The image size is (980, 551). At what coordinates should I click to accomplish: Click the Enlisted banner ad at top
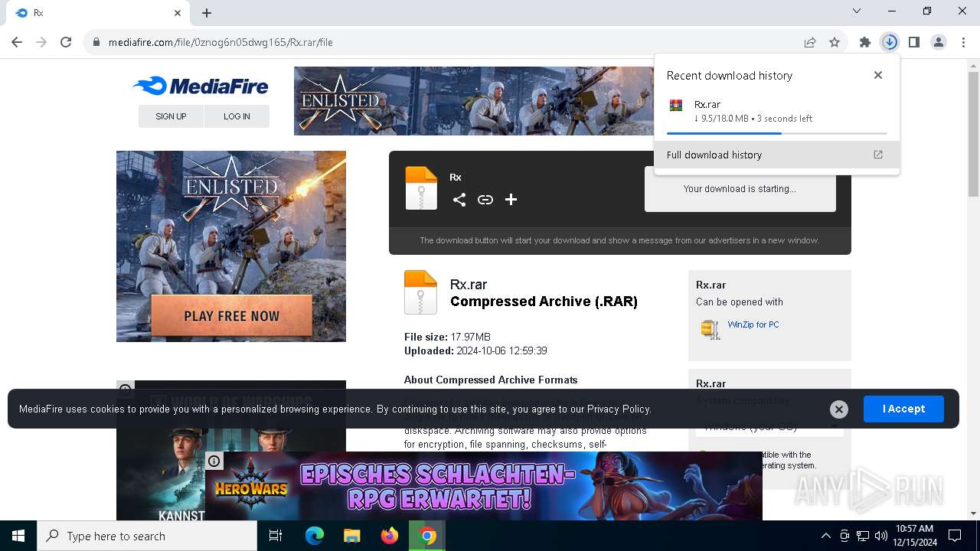(x=473, y=101)
